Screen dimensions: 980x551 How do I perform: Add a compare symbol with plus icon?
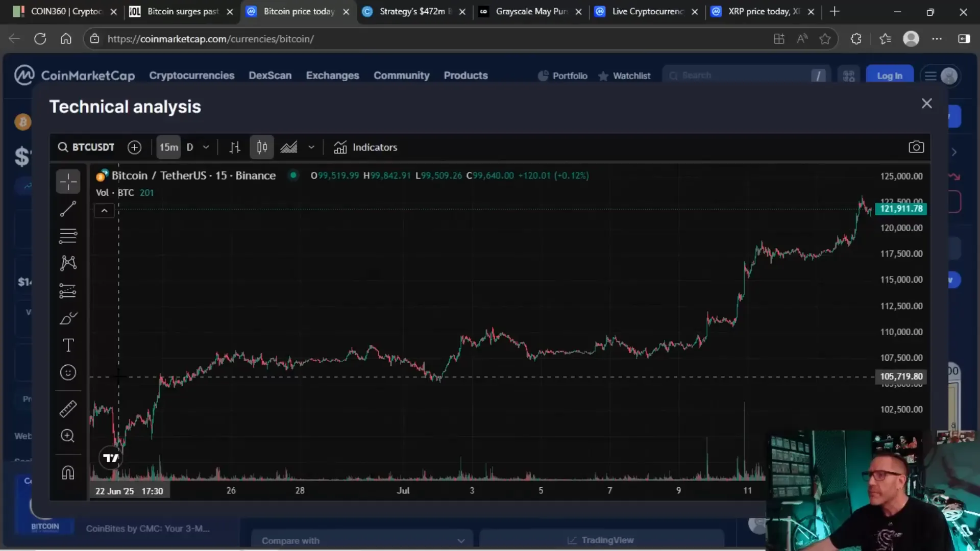134,147
